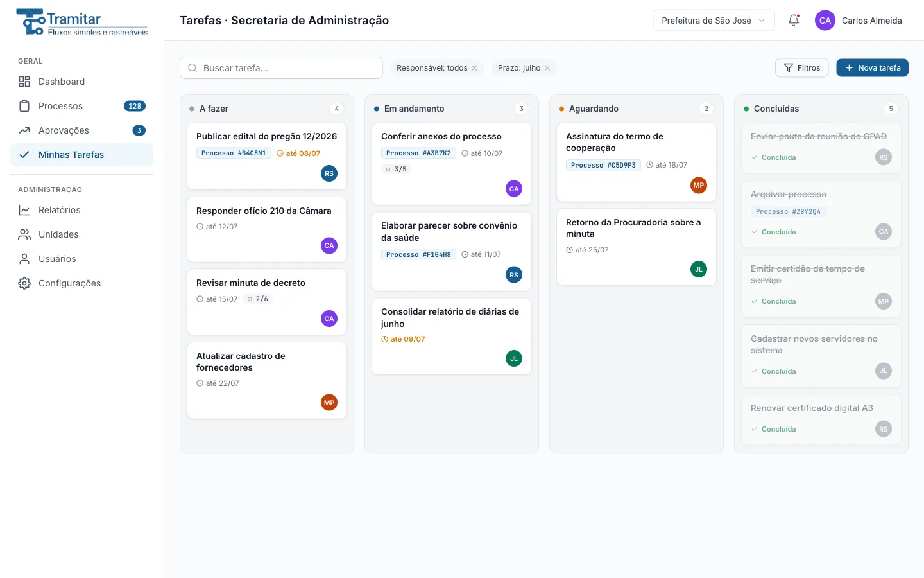
Task: Click the Buscar tarefa search field
Action: [281, 68]
